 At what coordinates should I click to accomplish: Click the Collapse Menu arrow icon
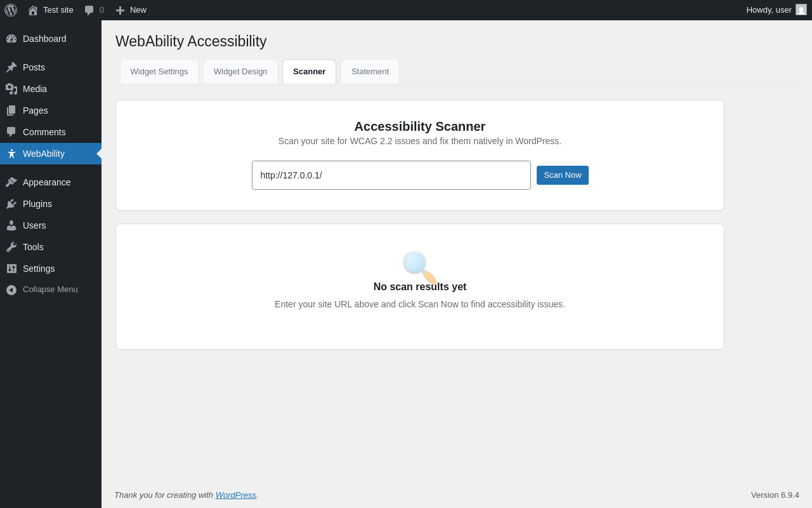tap(11, 290)
